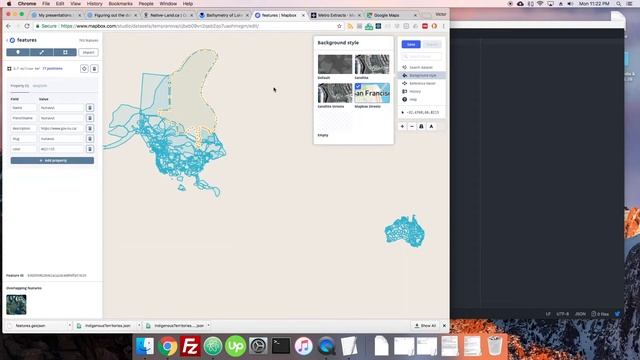Click the address bar URL
The image size is (640, 360).
coord(160,26)
